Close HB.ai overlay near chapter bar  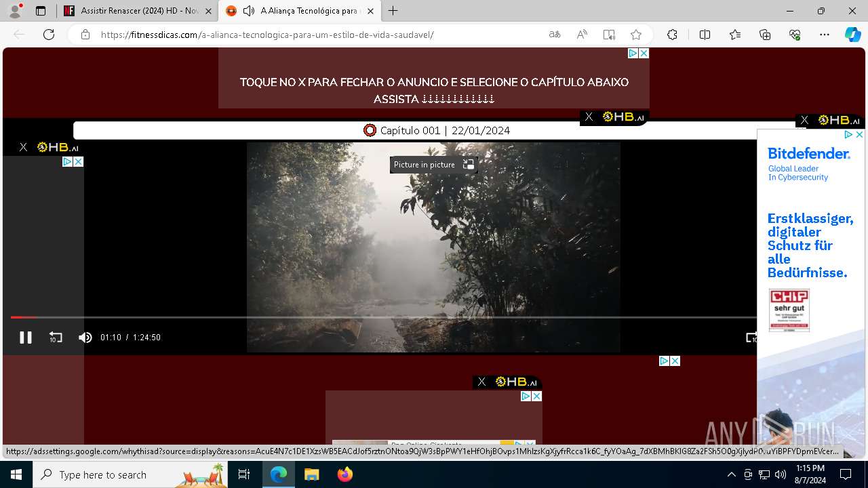point(589,117)
